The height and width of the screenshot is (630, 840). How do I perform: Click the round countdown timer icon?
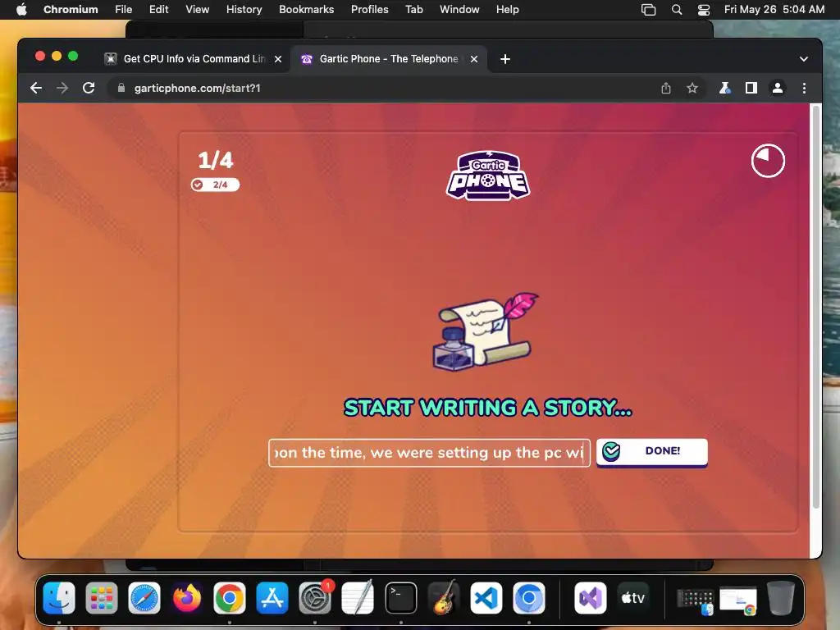click(x=768, y=161)
